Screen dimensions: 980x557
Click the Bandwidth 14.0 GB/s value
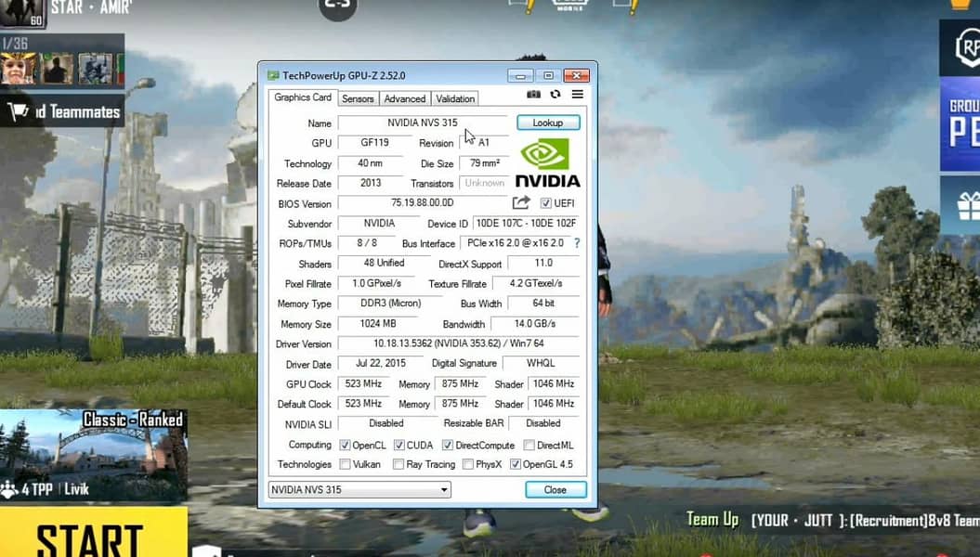pyautogui.click(x=535, y=323)
